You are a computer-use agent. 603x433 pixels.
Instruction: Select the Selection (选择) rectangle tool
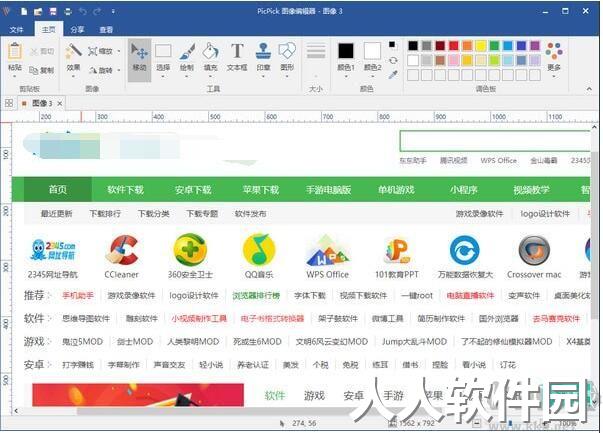pos(163,51)
